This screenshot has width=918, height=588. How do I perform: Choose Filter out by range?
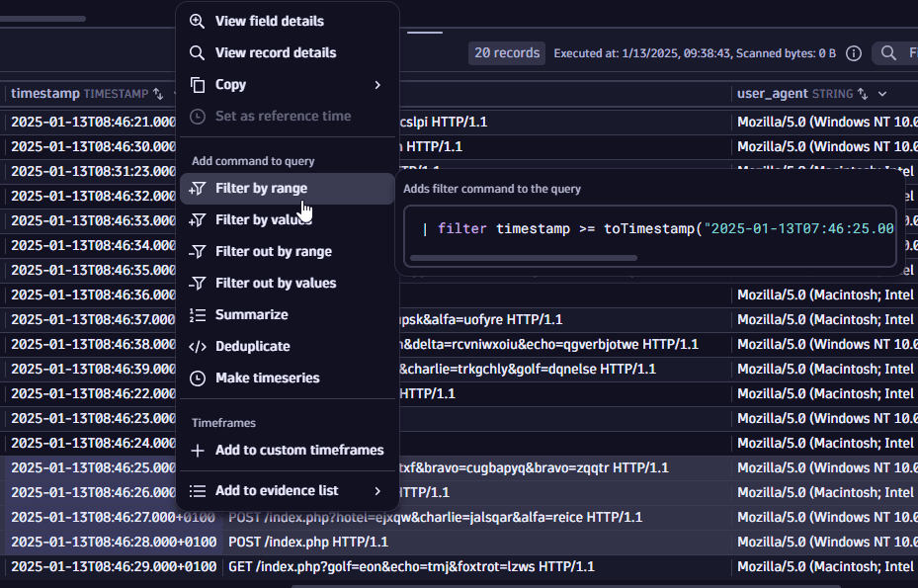(x=288, y=252)
